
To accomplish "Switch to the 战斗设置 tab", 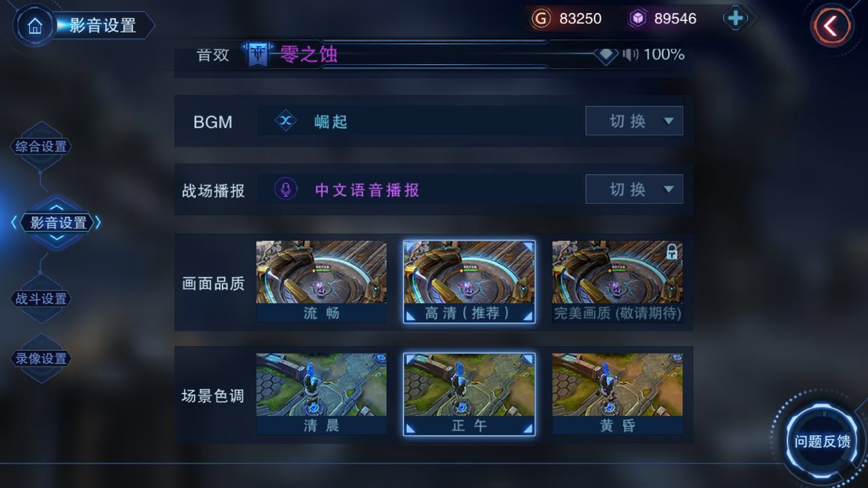I will [41, 299].
